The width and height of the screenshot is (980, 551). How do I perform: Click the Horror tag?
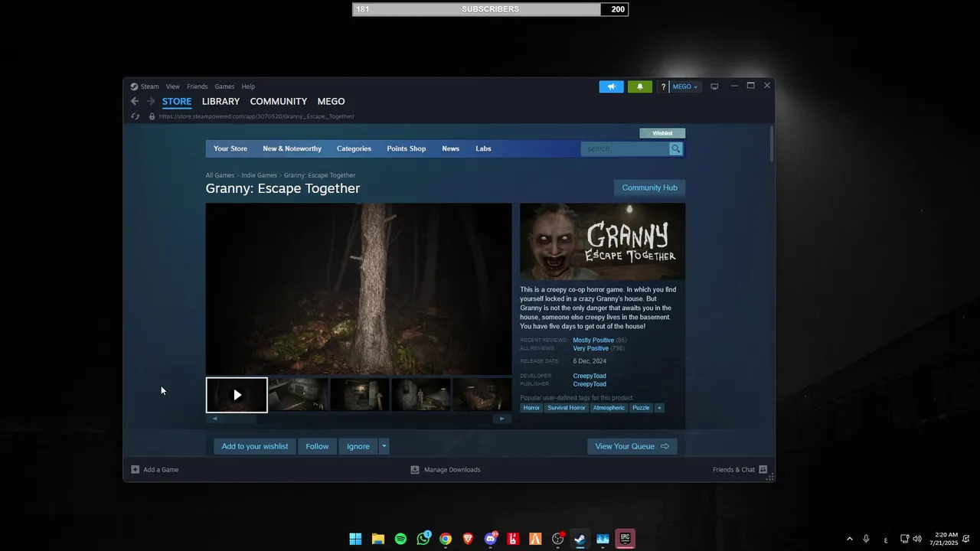[x=531, y=408]
